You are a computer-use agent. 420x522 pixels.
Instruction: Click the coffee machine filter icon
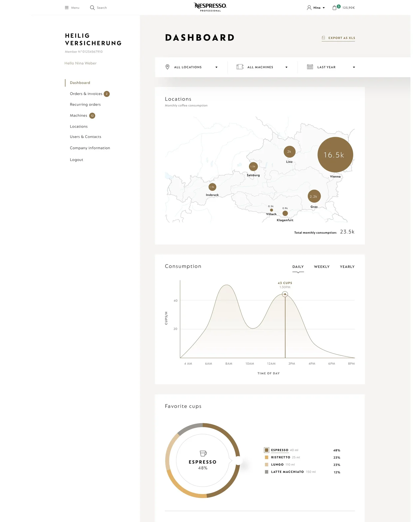(240, 67)
